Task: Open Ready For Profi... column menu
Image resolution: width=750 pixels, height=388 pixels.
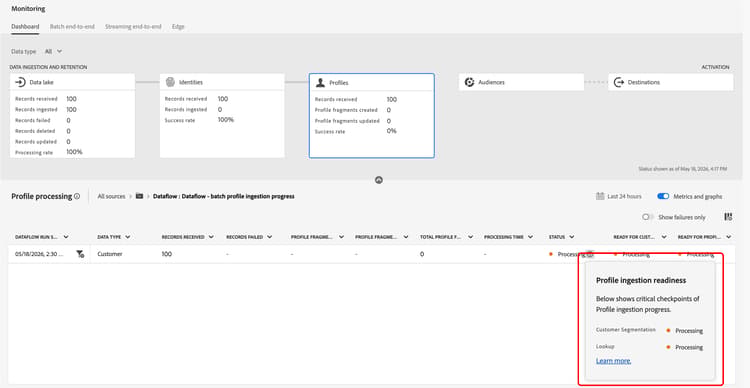Action: (728, 237)
